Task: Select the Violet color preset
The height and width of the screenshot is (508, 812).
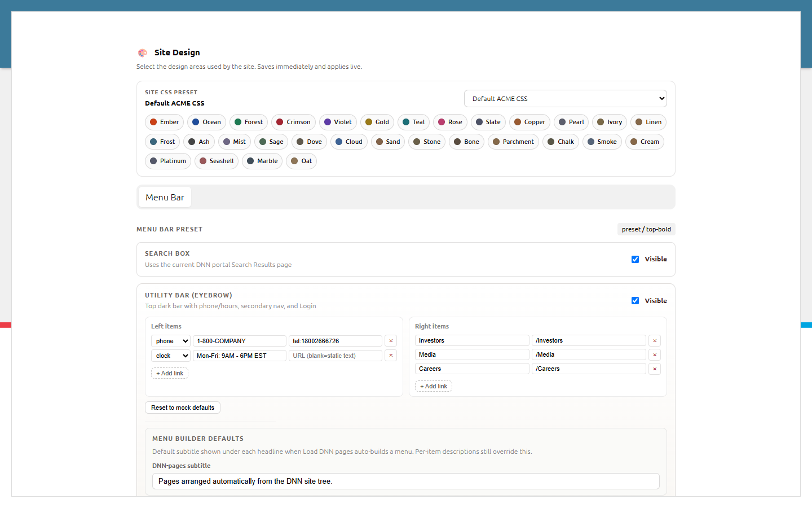Action: pyautogui.click(x=338, y=122)
